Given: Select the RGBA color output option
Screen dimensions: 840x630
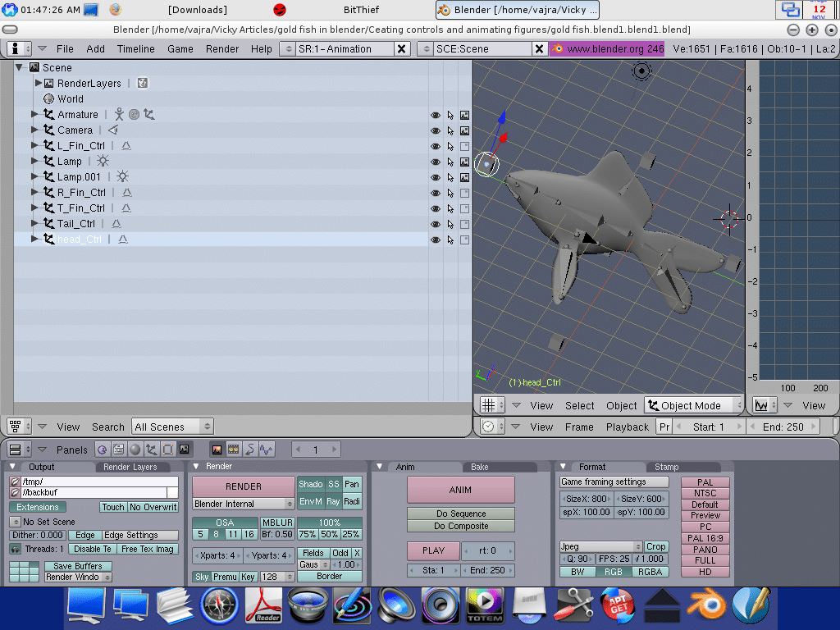Looking at the screenshot, I should pos(651,572).
